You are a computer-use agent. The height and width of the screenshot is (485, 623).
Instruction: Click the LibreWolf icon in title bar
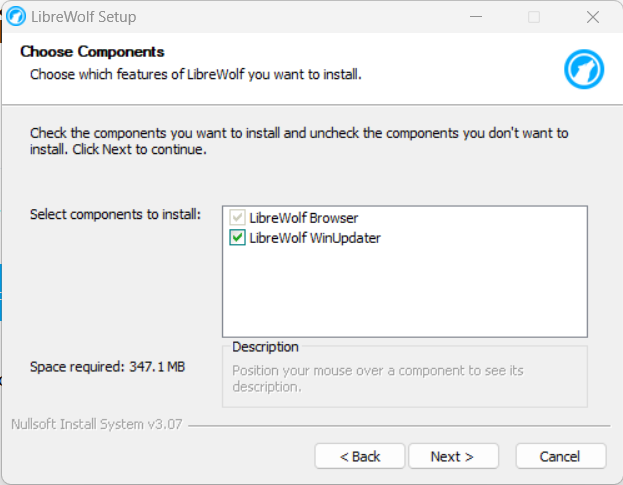(x=17, y=17)
